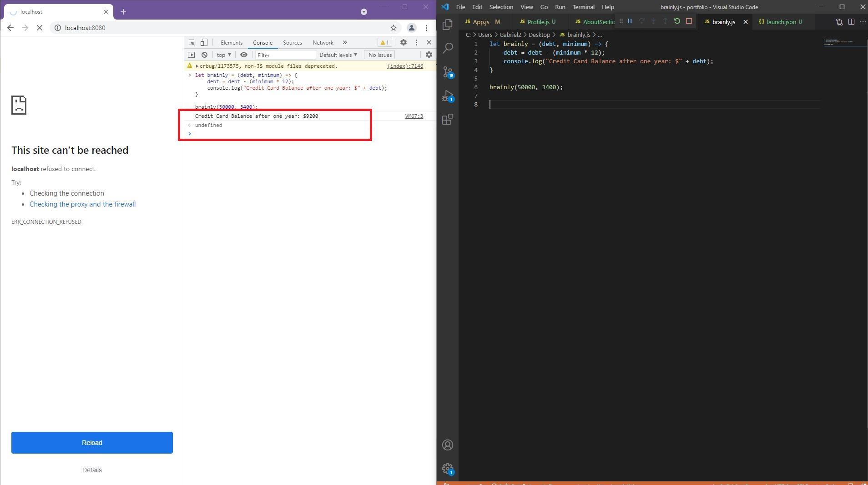Screen dimensions: 868x485
Task: Click the debug Stop button
Action: (689, 21)
